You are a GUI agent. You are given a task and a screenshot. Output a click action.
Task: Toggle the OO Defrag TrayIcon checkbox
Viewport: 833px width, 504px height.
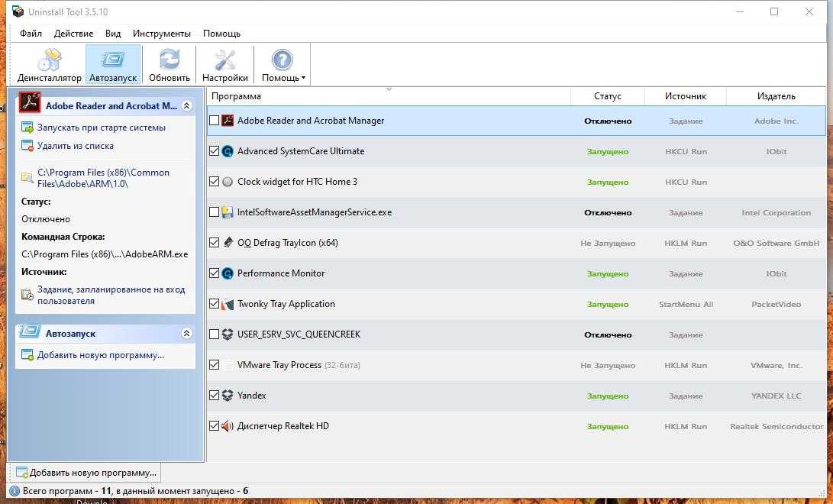point(214,243)
